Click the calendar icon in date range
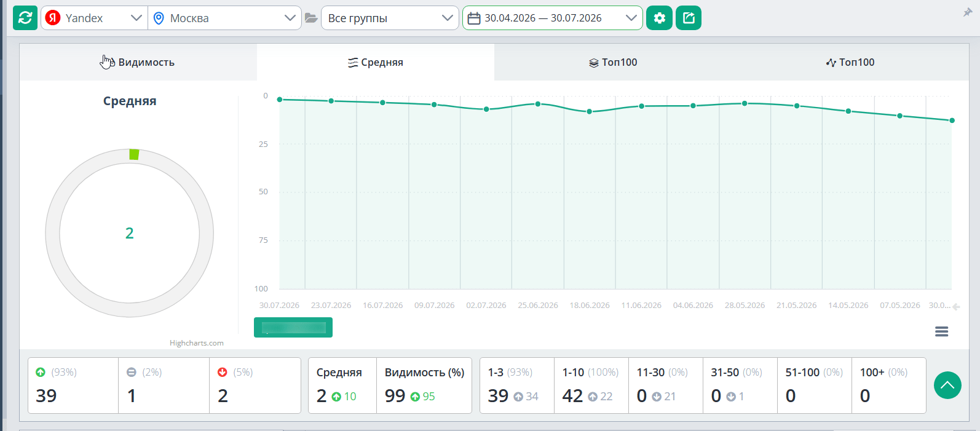 click(x=473, y=18)
